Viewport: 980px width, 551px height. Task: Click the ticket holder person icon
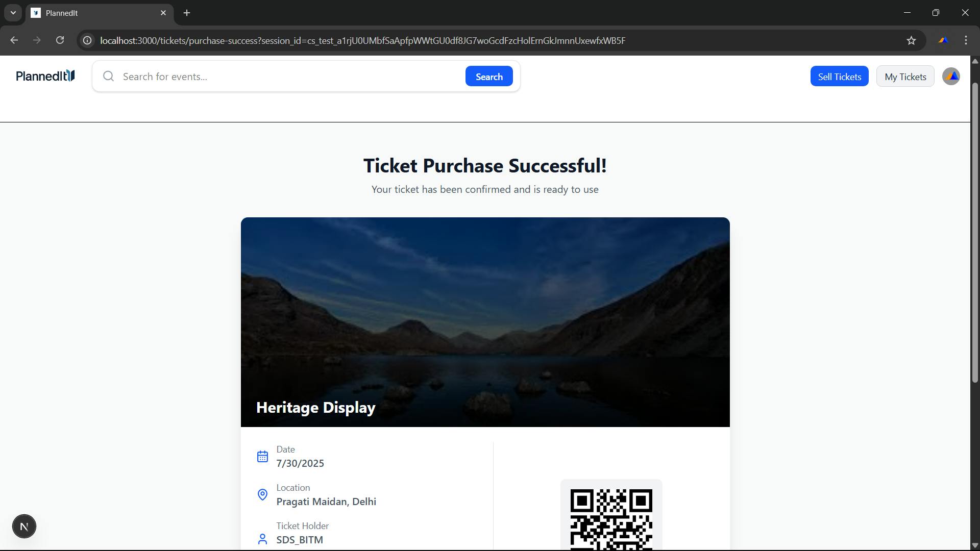(x=262, y=539)
